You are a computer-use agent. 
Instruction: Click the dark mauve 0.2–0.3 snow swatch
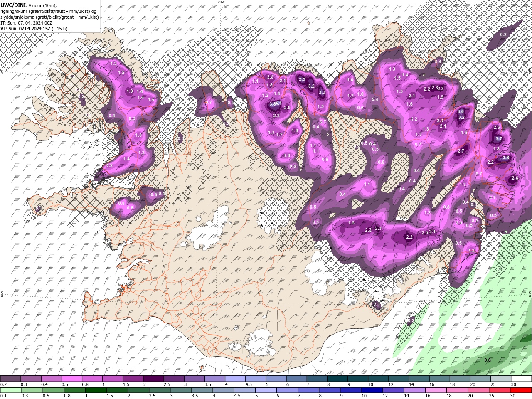pos(10,379)
